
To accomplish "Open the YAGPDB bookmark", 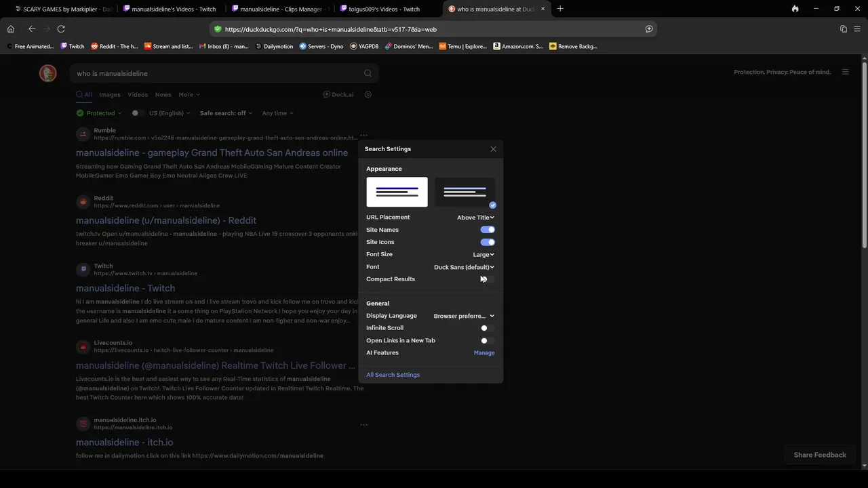I will click(365, 47).
